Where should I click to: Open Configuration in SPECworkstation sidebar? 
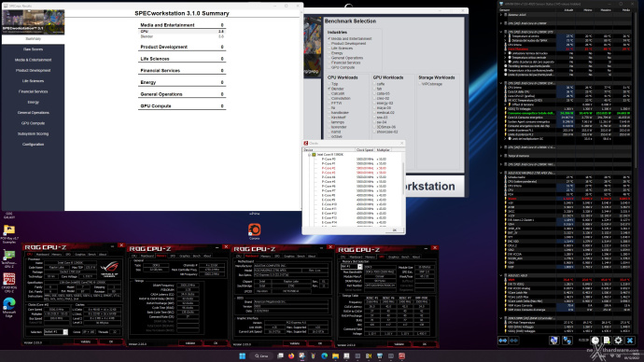(33, 145)
